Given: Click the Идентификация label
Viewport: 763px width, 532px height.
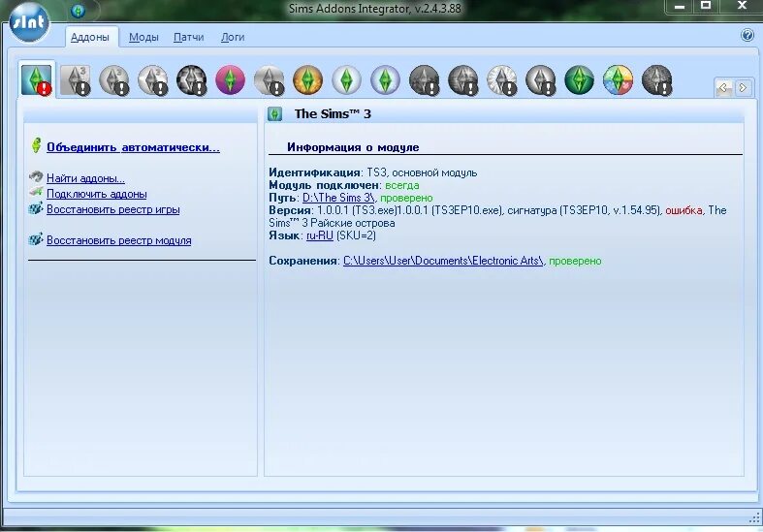Looking at the screenshot, I should (x=314, y=172).
